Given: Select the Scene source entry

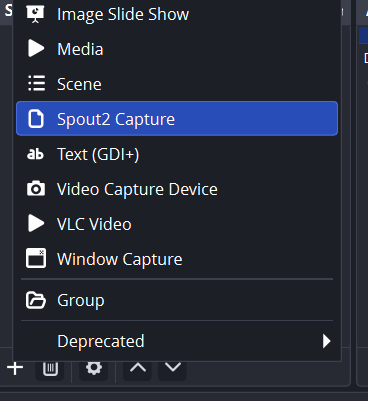Looking at the screenshot, I should click(177, 84).
